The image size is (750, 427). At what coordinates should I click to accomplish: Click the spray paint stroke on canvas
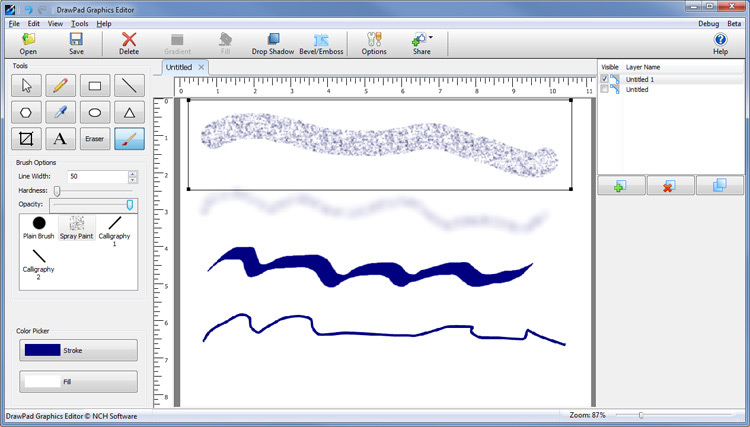pyautogui.click(x=379, y=144)
